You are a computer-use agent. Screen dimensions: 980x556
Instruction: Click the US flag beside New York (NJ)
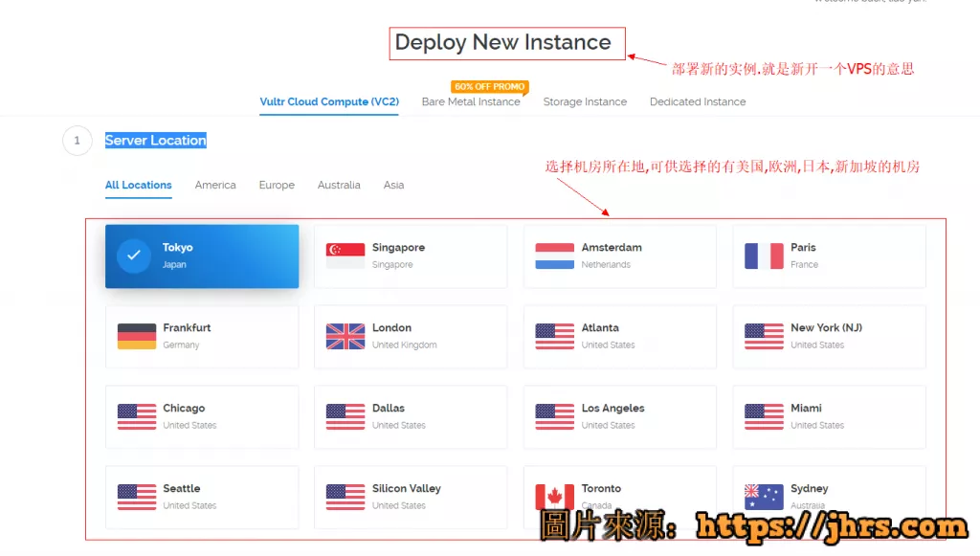click(x=764, y=336)
